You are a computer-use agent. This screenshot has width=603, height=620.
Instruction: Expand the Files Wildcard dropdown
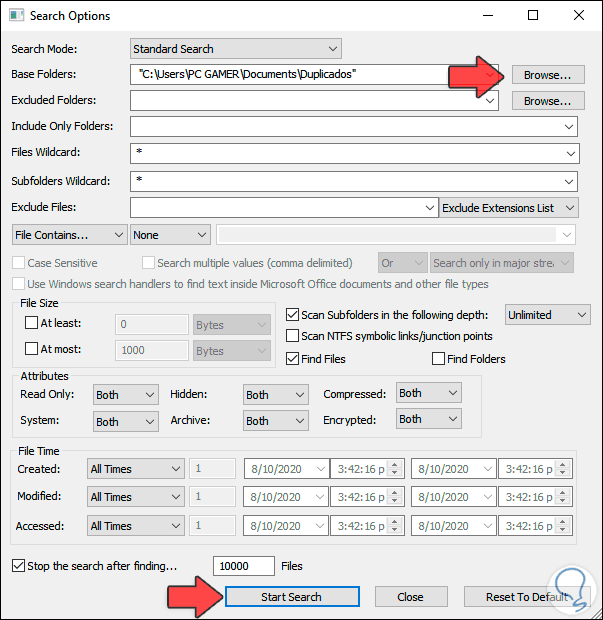click(571, 153)
